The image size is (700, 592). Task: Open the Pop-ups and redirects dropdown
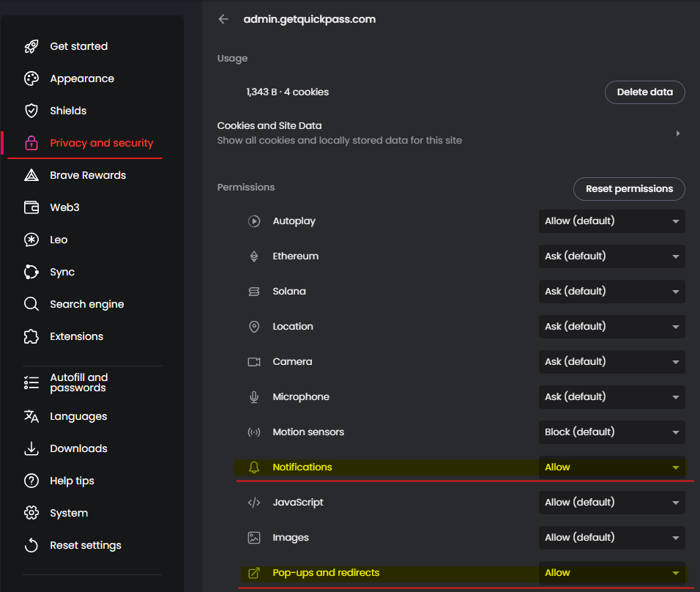pos(611,572)
